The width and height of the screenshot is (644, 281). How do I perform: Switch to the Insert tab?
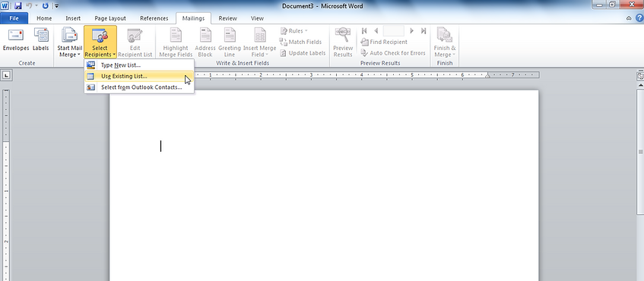pos(73,18)
